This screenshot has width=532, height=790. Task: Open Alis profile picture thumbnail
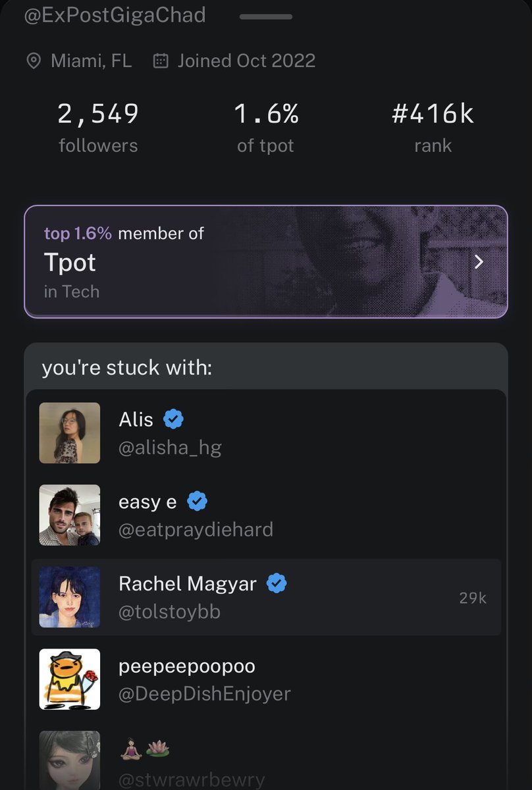click(x=70, y=433)
